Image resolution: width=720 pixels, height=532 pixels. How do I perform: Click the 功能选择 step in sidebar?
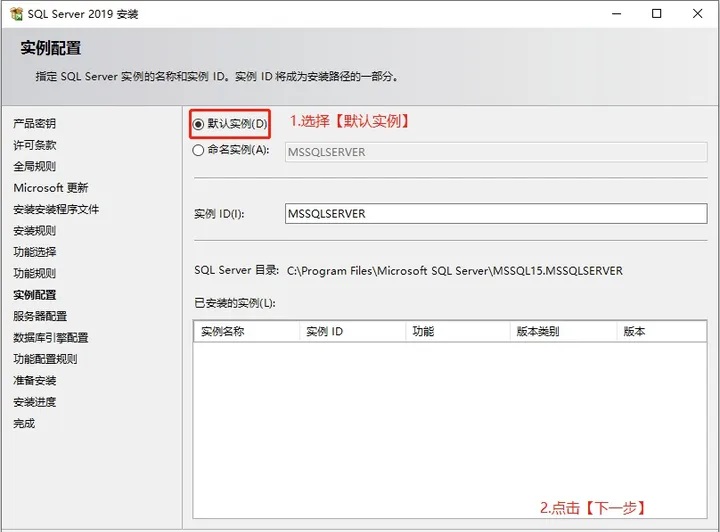pyautogui.click(x=34, y=252)
